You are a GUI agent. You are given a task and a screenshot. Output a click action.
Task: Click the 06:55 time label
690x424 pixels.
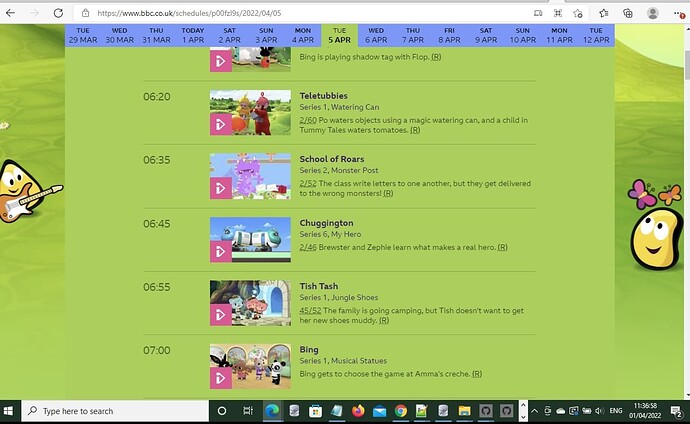pos(157,287)
